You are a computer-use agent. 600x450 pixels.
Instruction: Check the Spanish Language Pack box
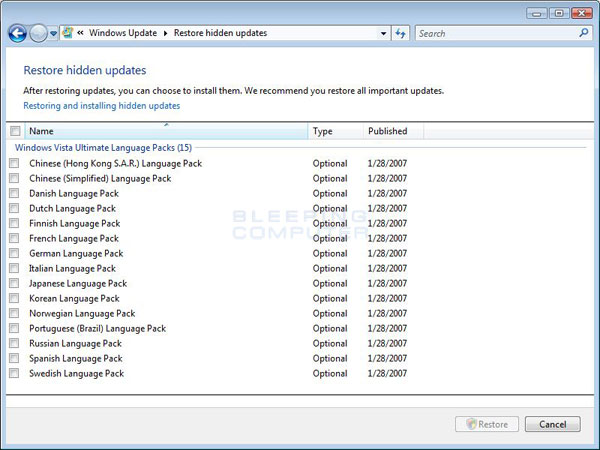click(x=14, y=358)
